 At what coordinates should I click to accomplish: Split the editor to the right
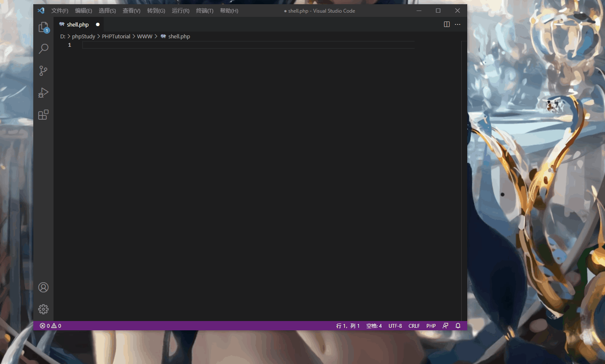click(447, 24)
